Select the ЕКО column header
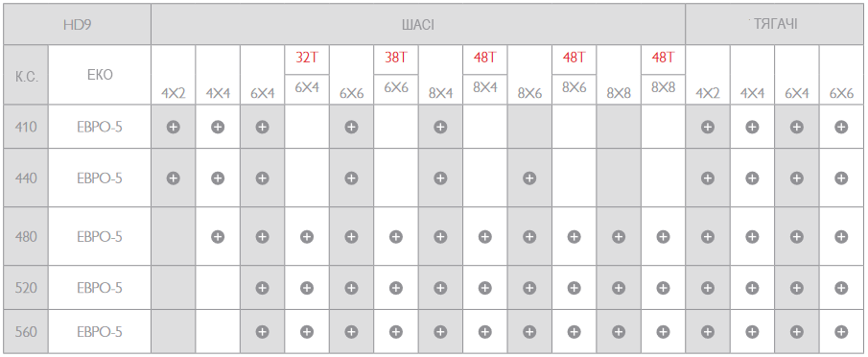The width and height of the screenshot is (868, 357). pos(100,75)
